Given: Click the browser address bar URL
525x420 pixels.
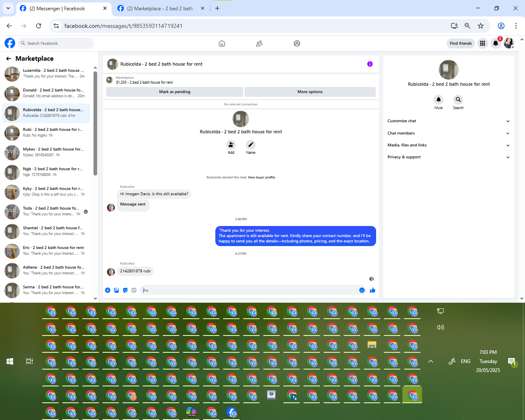Looking at the screenshot, I should point(123,26).
